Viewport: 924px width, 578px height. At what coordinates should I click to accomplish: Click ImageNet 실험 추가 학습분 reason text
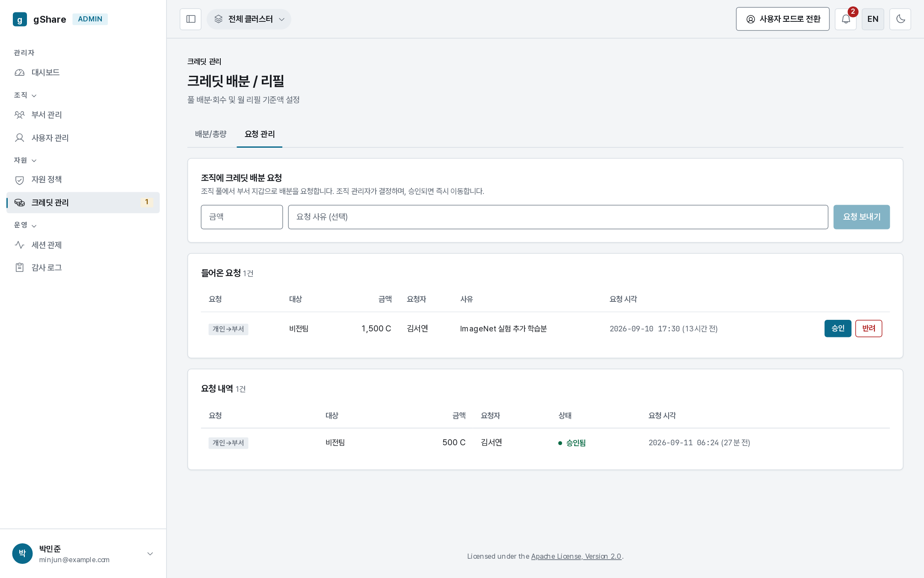tap(503, 329)
